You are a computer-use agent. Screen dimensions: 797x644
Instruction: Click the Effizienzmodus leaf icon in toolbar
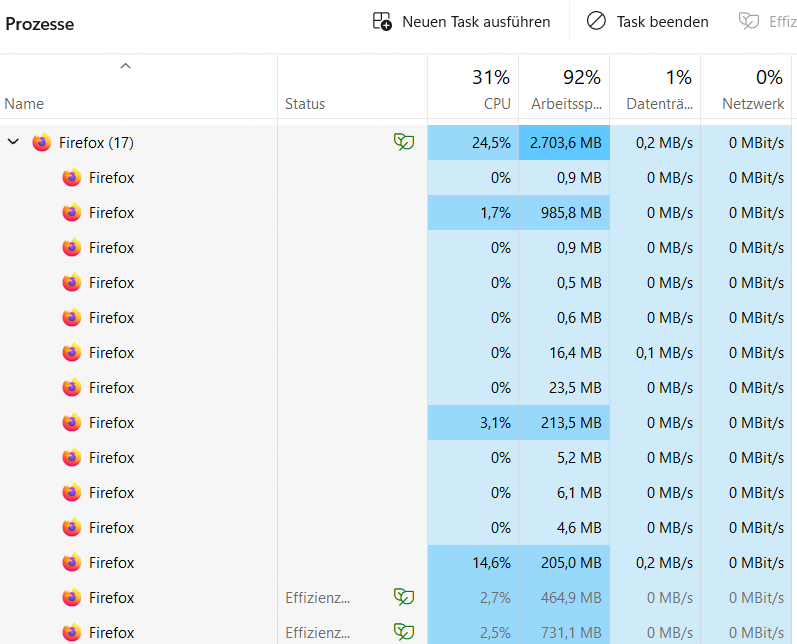[x=749, y=21]
